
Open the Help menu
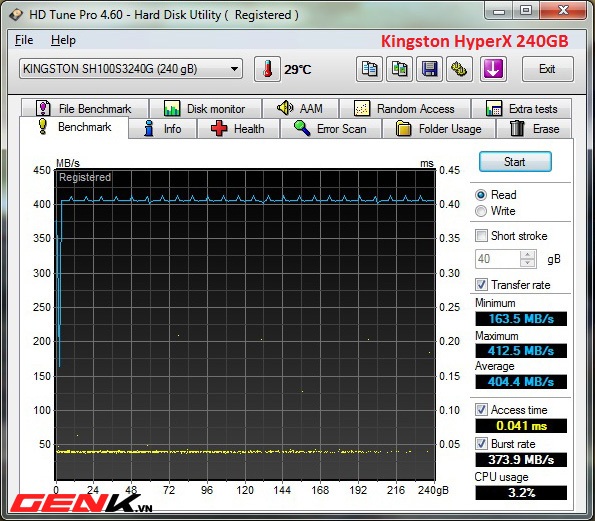click(x=63, y=40)
